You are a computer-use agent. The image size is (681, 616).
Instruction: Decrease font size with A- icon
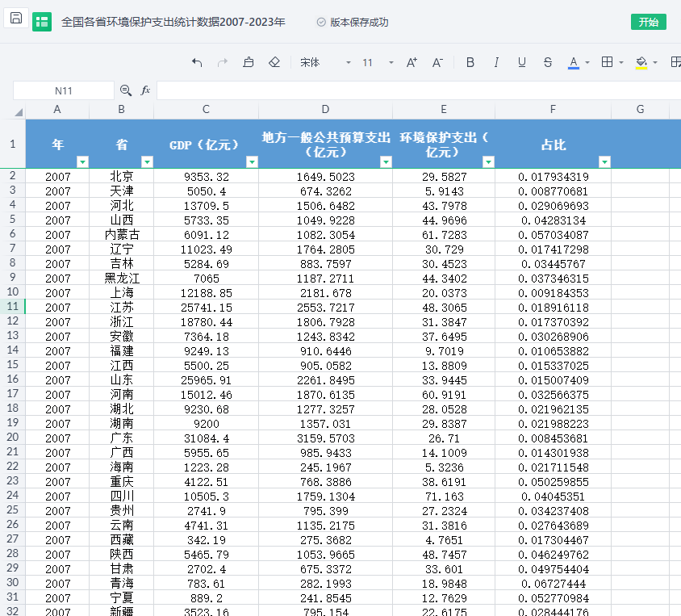coord(438,62)
